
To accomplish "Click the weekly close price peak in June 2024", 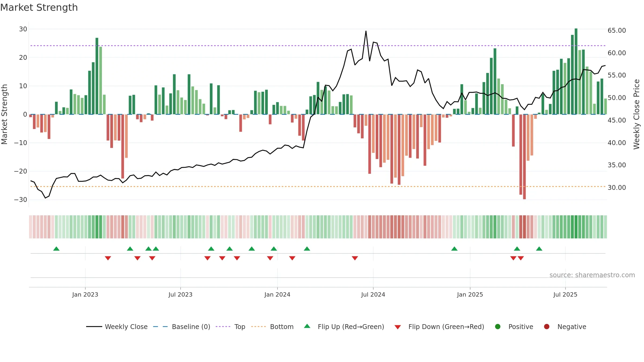I will 366,31.
